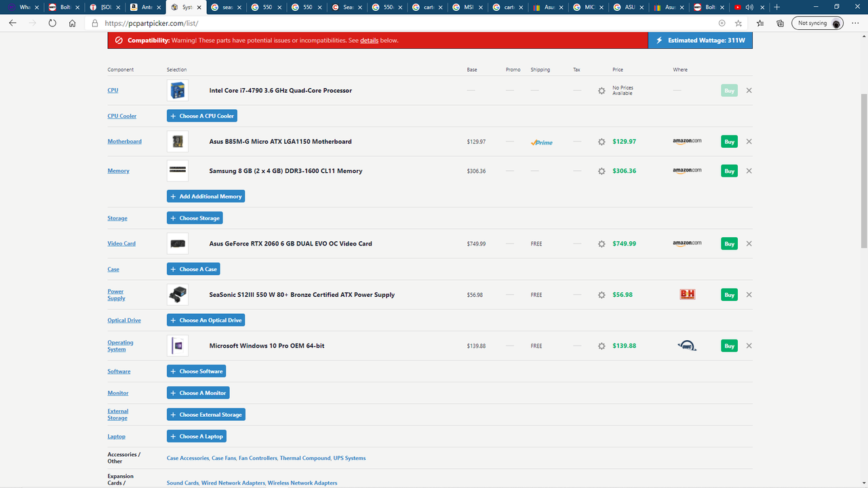Click the Choose Software button

point(197,371)
